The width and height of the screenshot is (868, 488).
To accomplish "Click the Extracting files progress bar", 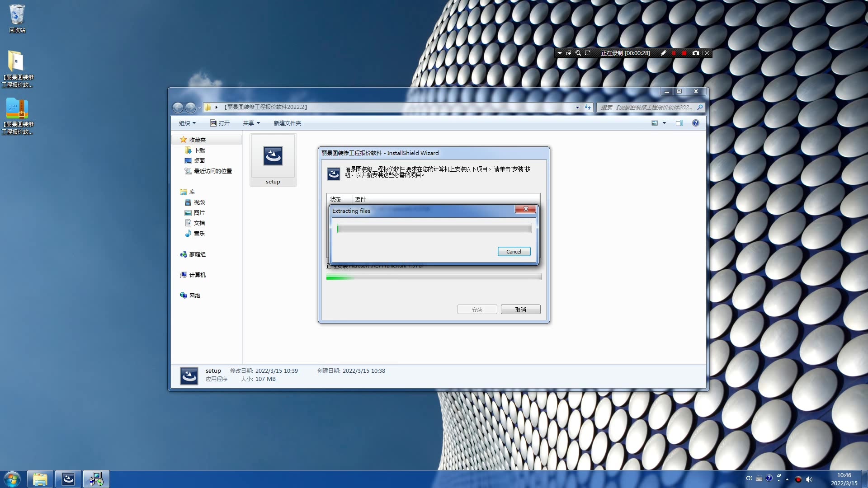I will pyautogui.click(x=434, y=229).
